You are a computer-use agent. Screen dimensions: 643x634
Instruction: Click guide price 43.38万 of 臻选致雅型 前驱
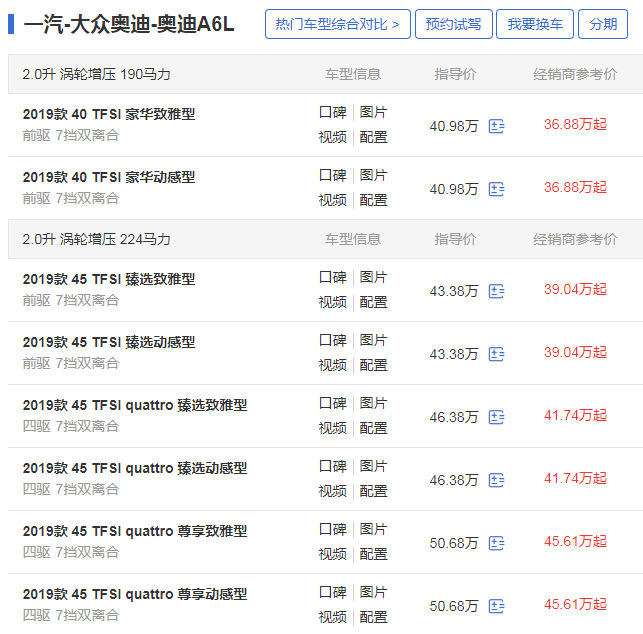point(454,291)
